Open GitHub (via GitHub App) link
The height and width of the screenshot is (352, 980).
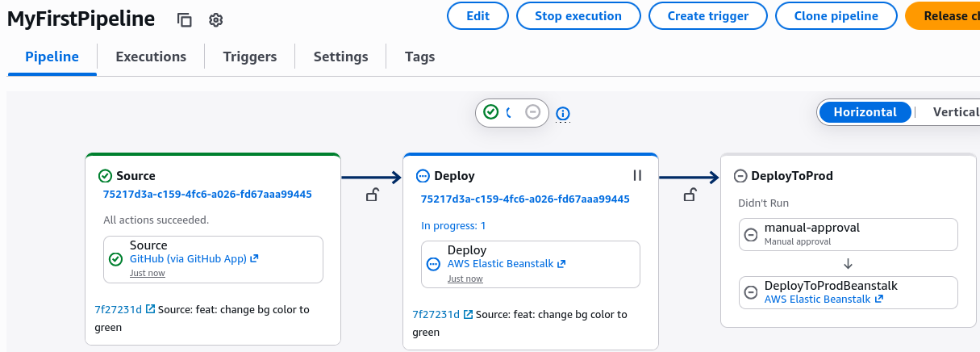194,259
